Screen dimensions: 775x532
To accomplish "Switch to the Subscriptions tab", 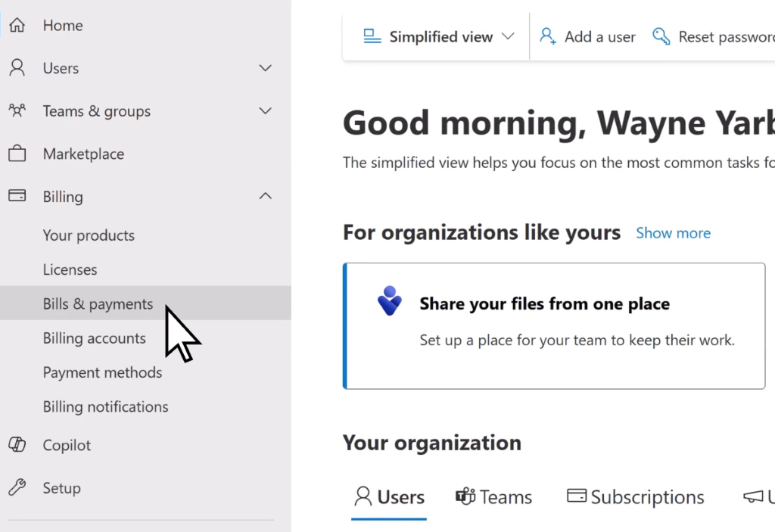I will [635, 497].
